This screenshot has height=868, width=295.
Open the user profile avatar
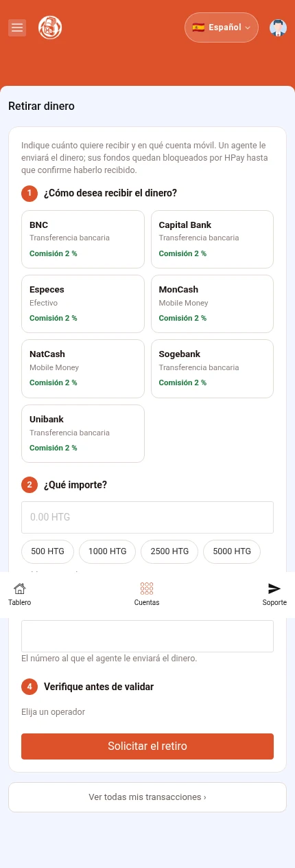[x=278, y=27]
